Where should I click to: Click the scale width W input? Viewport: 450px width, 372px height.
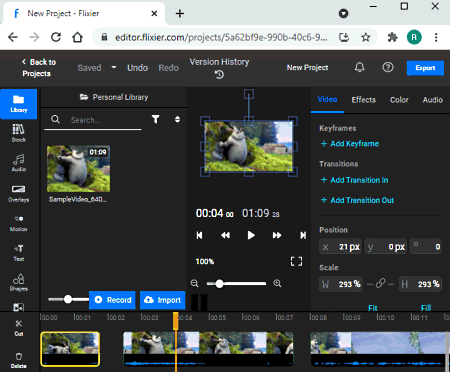(x=341, y=284)
